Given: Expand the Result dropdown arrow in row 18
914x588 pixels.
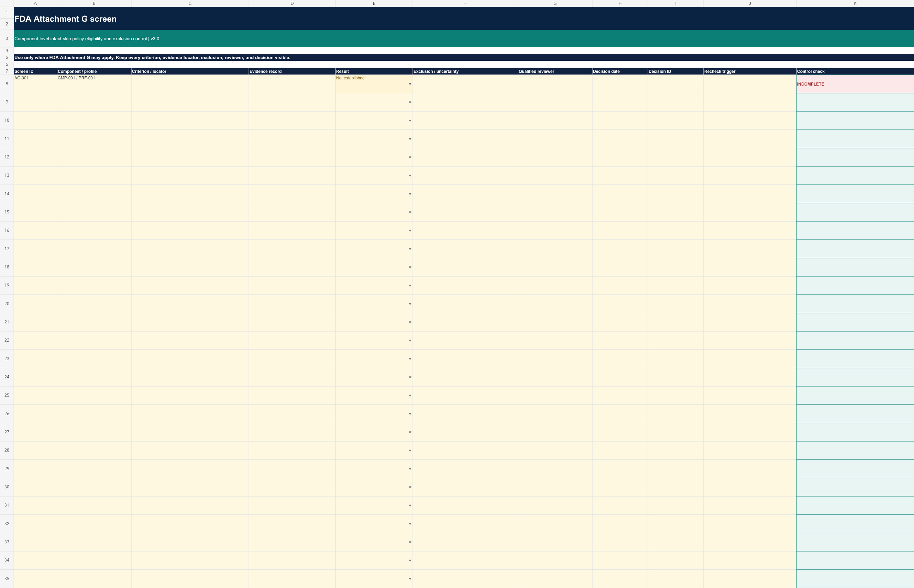Looking at the screenshot, I should pyautogui.click(x=410, y=267).
